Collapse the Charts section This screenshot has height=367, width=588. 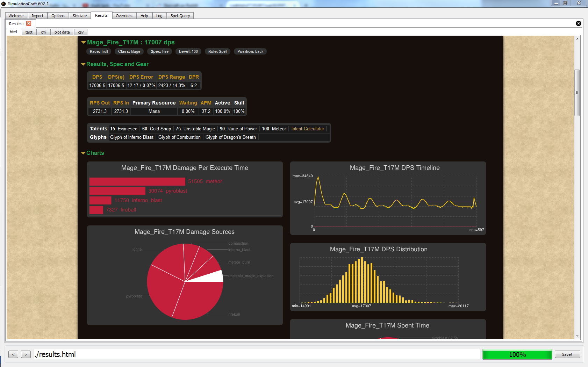pyautogui.click(x=83, y=153)
